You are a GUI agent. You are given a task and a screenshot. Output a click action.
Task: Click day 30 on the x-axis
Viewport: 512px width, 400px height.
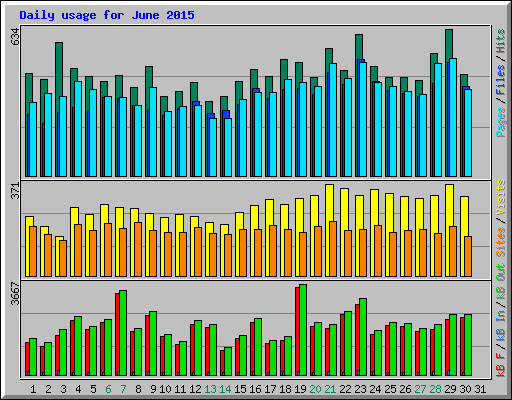465,389
